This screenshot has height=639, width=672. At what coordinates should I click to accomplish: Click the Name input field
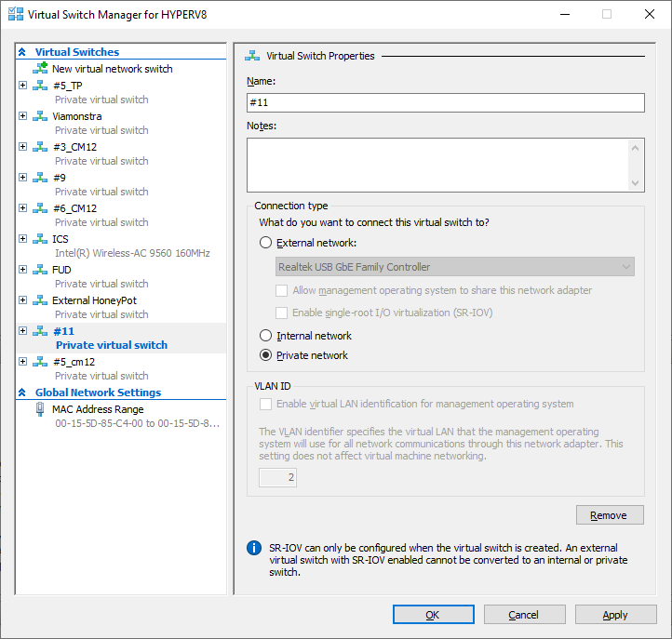445,103
